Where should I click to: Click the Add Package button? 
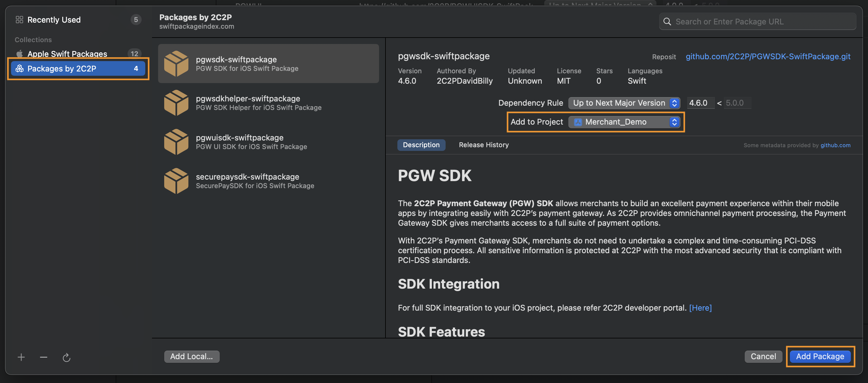[820, 357]
